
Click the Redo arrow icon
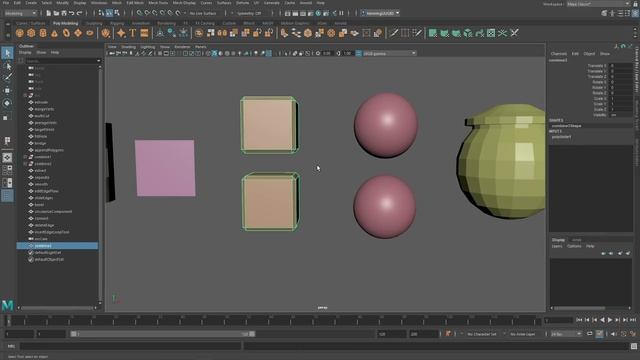click(x=80, y=13)
